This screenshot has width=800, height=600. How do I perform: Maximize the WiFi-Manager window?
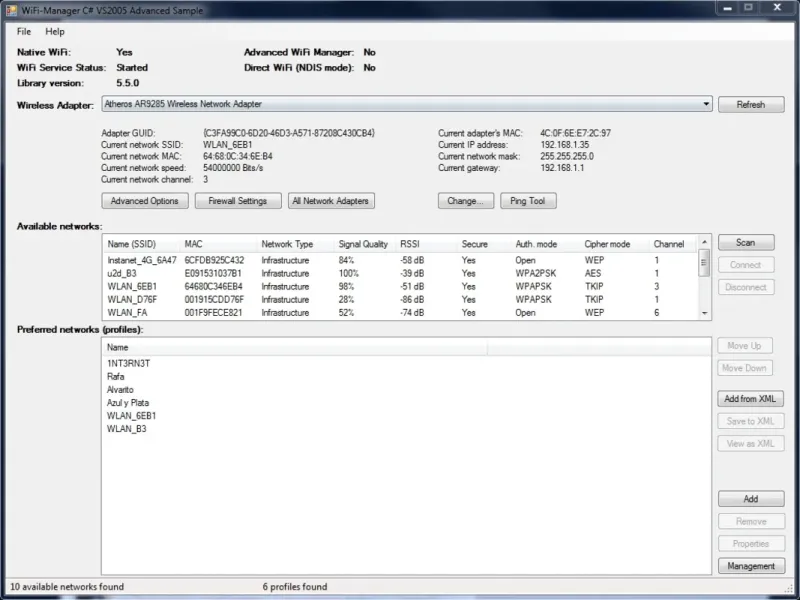[x=748, y=8]
